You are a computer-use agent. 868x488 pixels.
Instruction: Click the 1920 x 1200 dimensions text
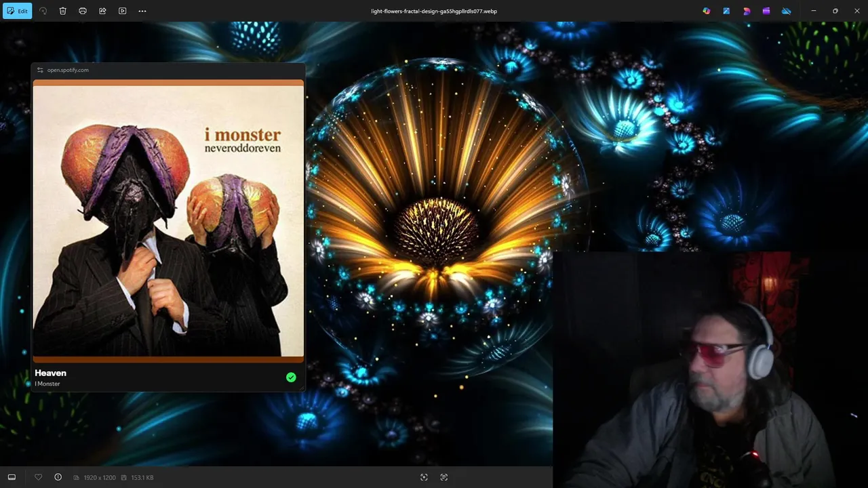coord(100,478)
